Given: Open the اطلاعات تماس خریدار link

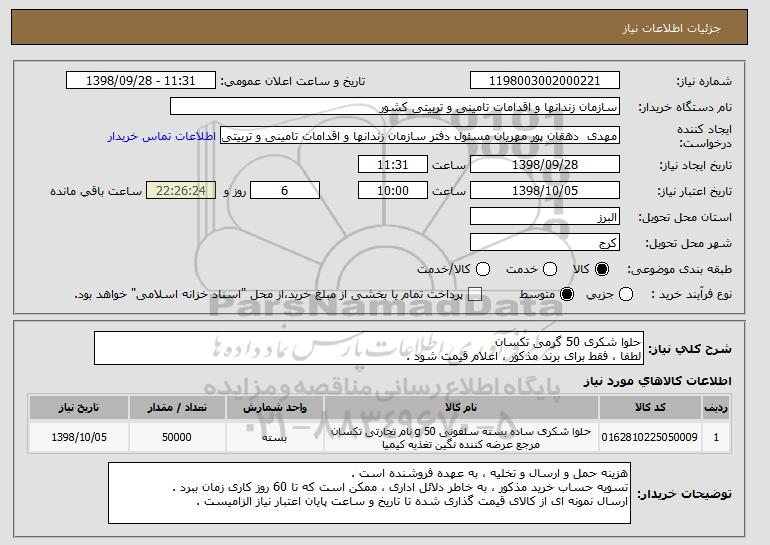Looking at the screenshot, I should 162,136.
